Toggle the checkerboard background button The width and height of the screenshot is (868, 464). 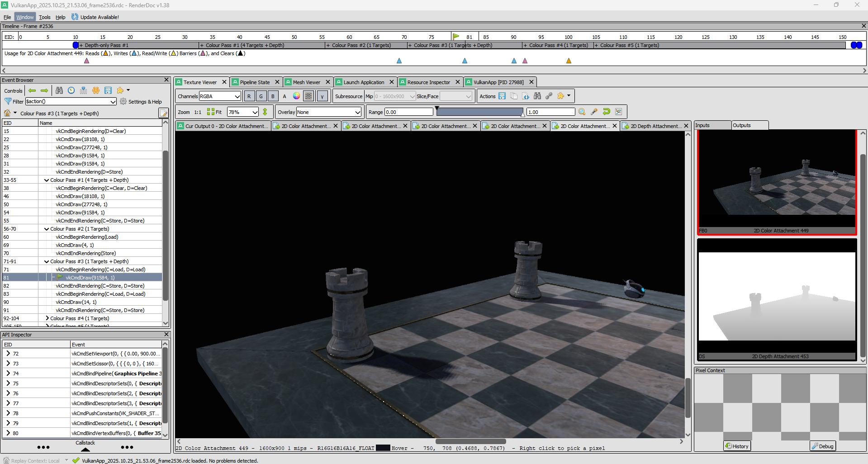point(308,96)
